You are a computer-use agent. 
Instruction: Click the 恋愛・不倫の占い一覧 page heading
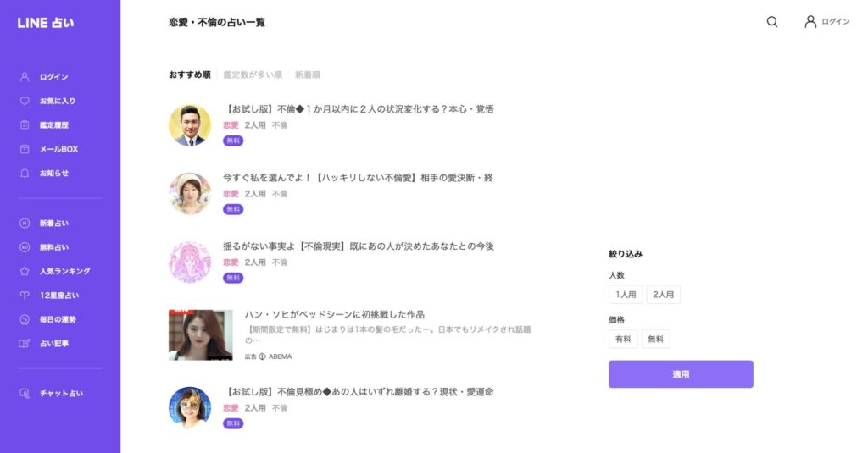[217, 22]
